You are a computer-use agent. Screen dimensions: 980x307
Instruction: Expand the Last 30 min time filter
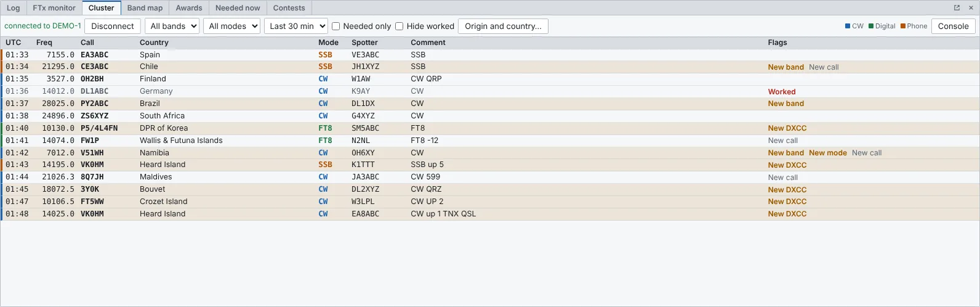pyautogui.click(x=295, y=26)
